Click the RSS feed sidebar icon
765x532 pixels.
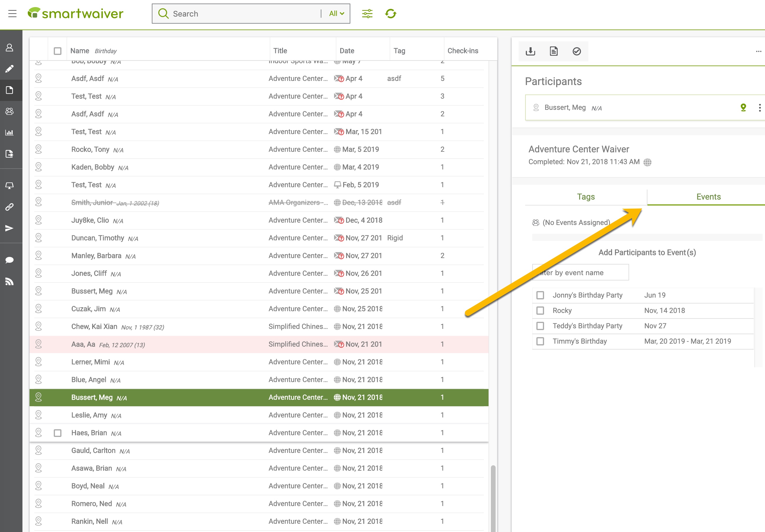(x=10, y=281)
